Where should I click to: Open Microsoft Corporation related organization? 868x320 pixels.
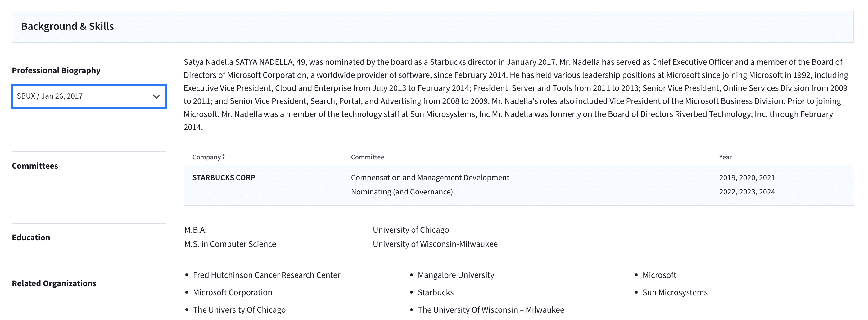click(x=233, y=292)
